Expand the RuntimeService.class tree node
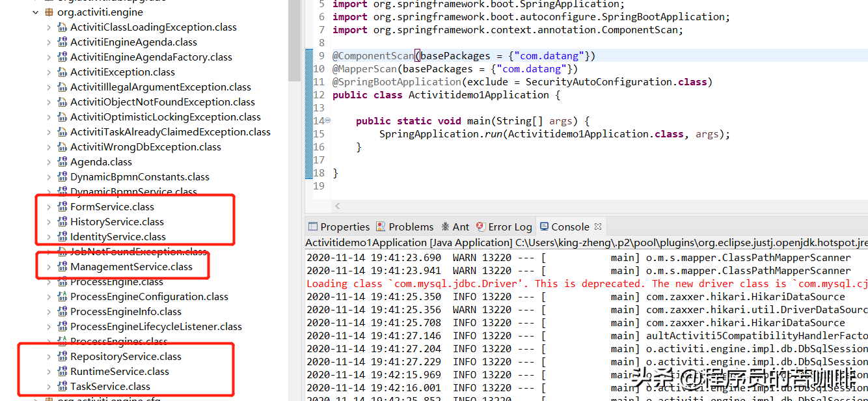The image size is (868, 401). [49, 372]
